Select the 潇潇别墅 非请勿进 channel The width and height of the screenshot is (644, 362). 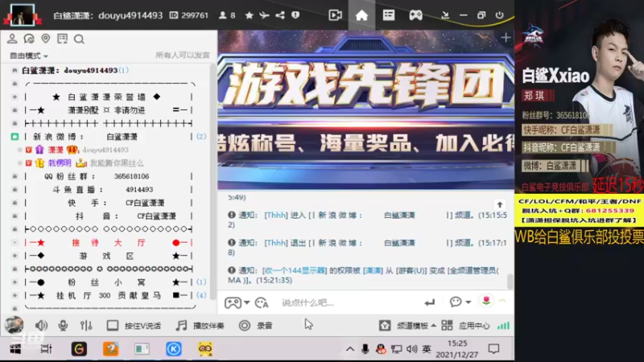[108, 110]
